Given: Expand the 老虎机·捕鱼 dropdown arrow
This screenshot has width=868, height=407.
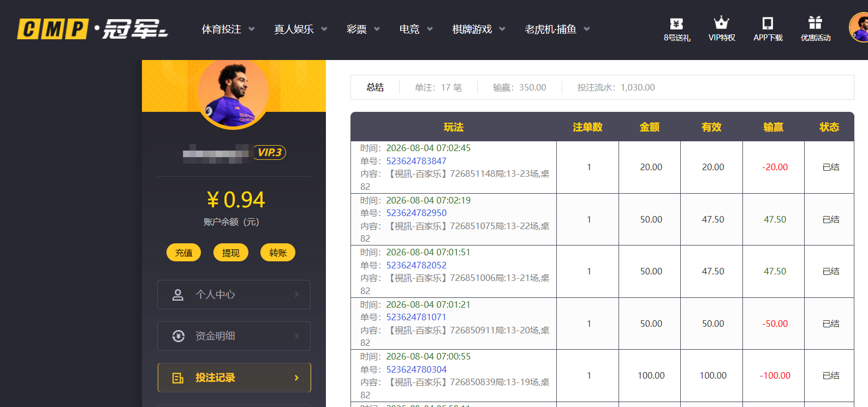Looking at the screenshot, I should pos(587,29).
